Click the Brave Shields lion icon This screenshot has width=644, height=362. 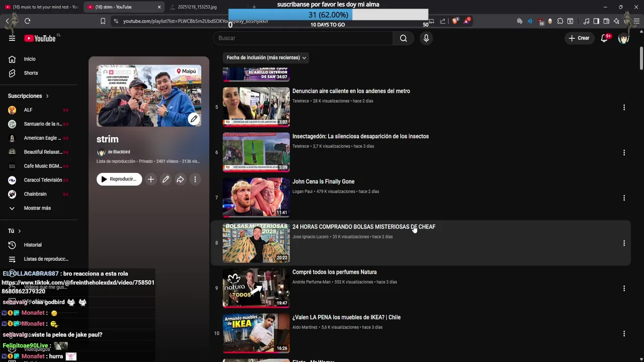click(455, 21)
